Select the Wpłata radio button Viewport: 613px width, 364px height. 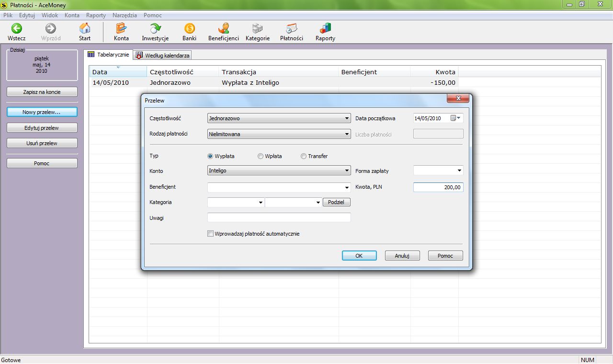coord(261,156)
